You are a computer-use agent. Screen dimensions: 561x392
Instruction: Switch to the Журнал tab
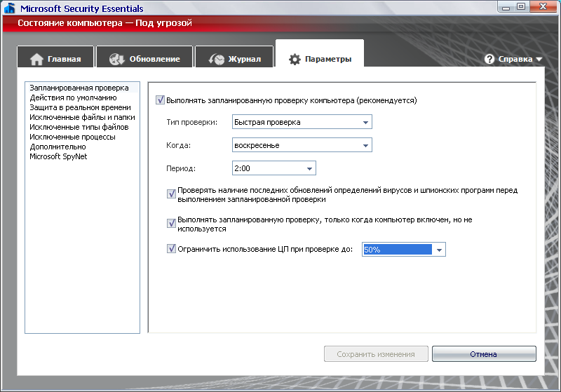point(234,59)
